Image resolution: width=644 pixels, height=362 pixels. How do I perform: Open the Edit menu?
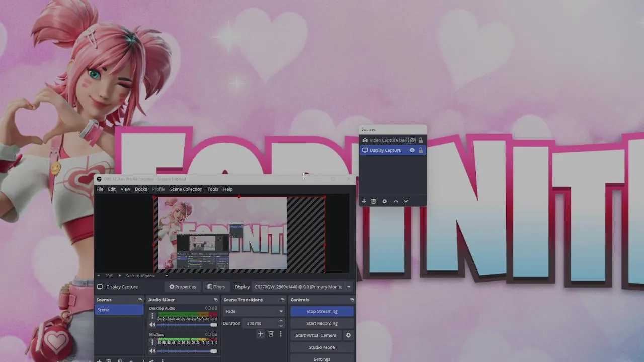pos(112,189)
